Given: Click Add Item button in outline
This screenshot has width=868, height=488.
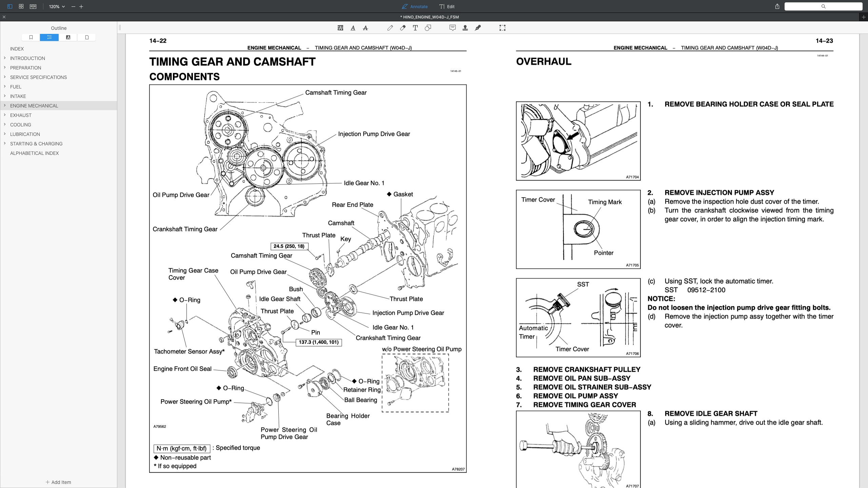Looking at the screenshot, I should pyautogui.click(x=58, y=482).
